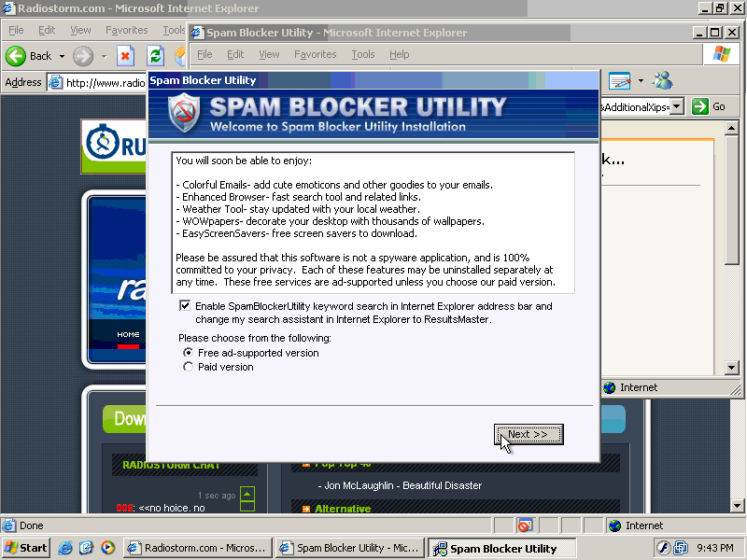The width and height of the screenshot is (747, 560).
Task: Click the text "You will soon be able to enjoy:"
Action: (244, 161)
